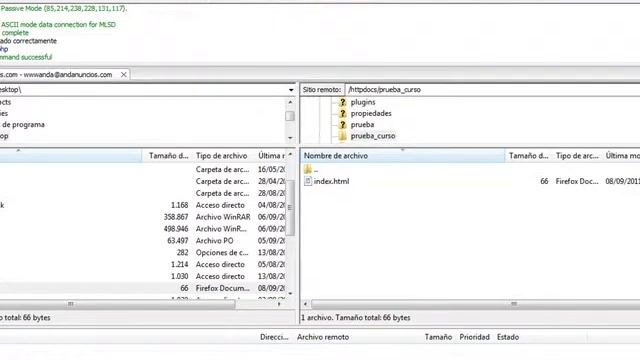Select local Acceso directo row sized 1.214
This screenshot has height=360, width=640.
click(x=143, y=264)
